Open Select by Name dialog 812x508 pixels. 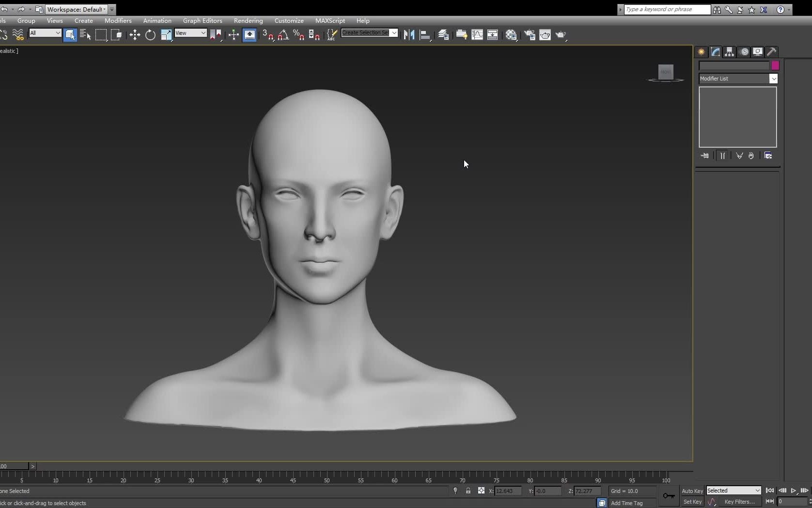coord(85,34)
